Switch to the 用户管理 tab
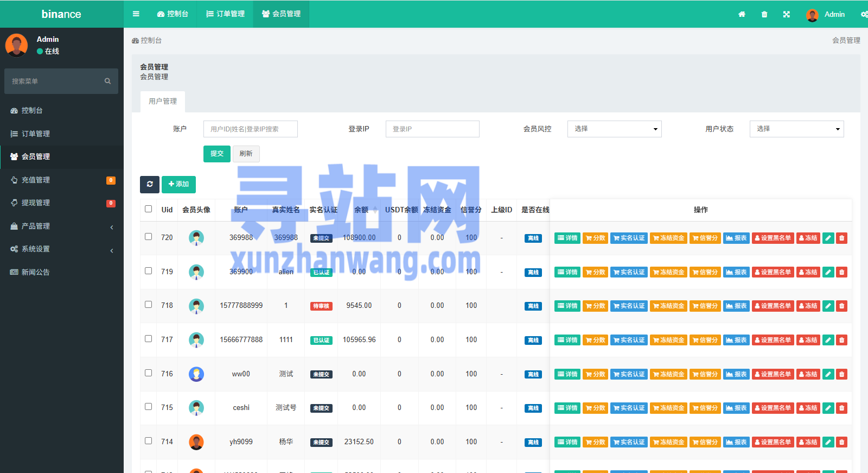 point(163,102)
